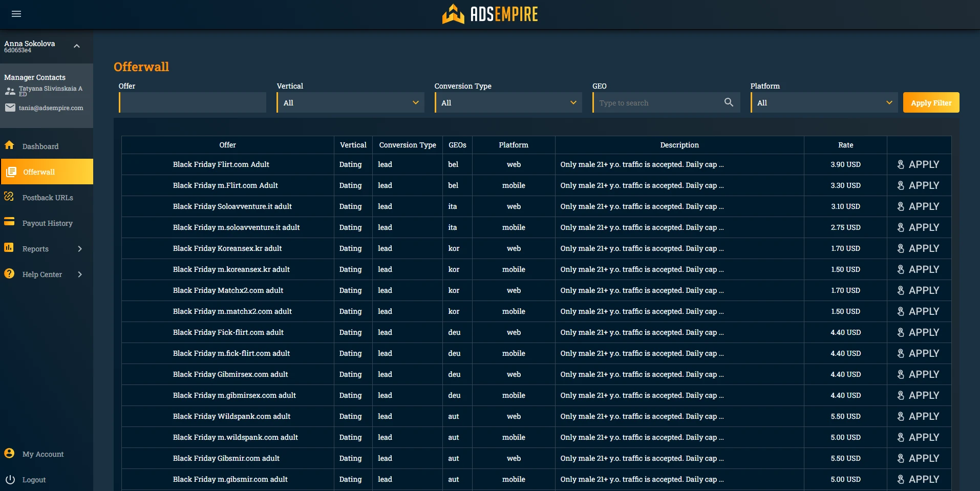Go to Postback URLs page
Image resolution: width=980 pixels, height=491 pixels.
tap(47, 197)
